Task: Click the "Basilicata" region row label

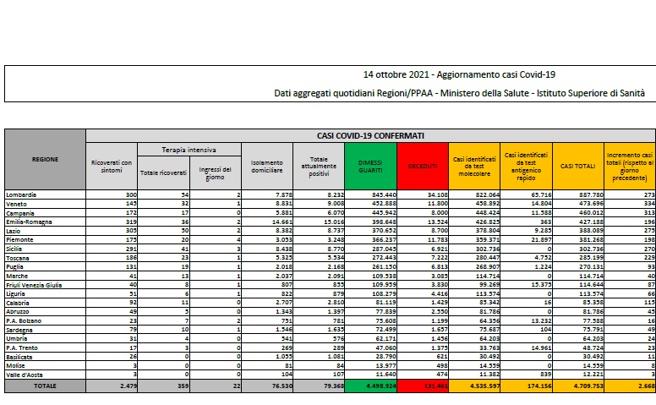Action: pyautogui.click(x=19, y=357)
